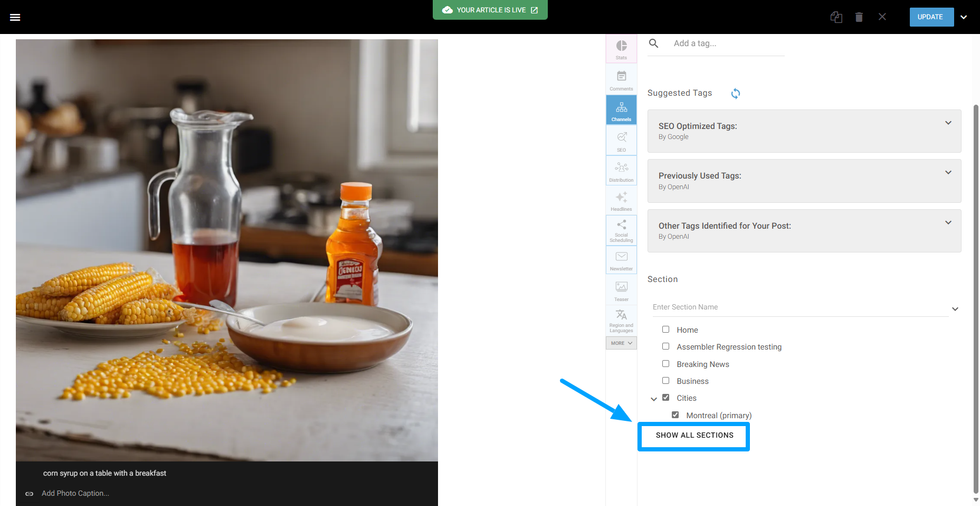Screen dimensions: 980x506
Task: Click the trash delete icon in top bar
Action: pyautogui.click(x=859, y=17)
